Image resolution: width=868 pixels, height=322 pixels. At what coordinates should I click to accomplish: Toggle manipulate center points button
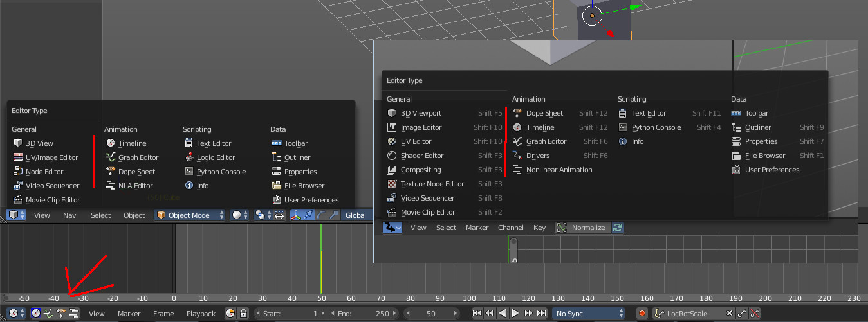(x=279, y=215)
